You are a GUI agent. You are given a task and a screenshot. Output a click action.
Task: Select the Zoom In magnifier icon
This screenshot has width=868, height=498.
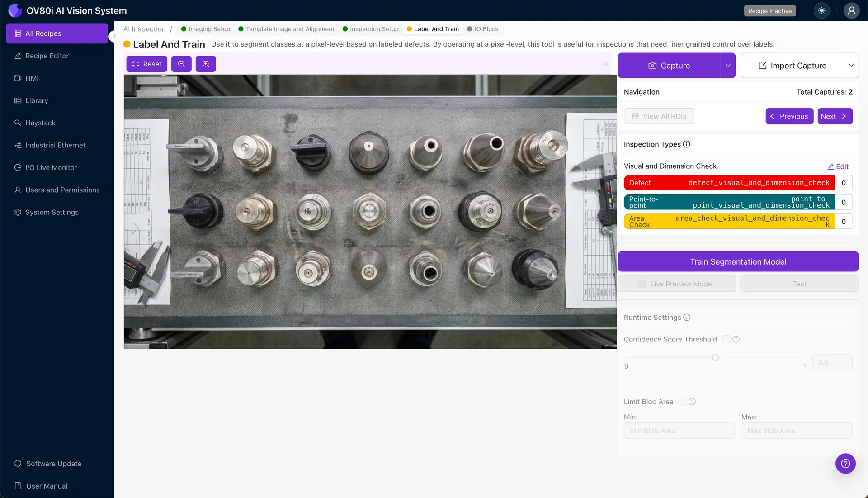pos(206,64)
